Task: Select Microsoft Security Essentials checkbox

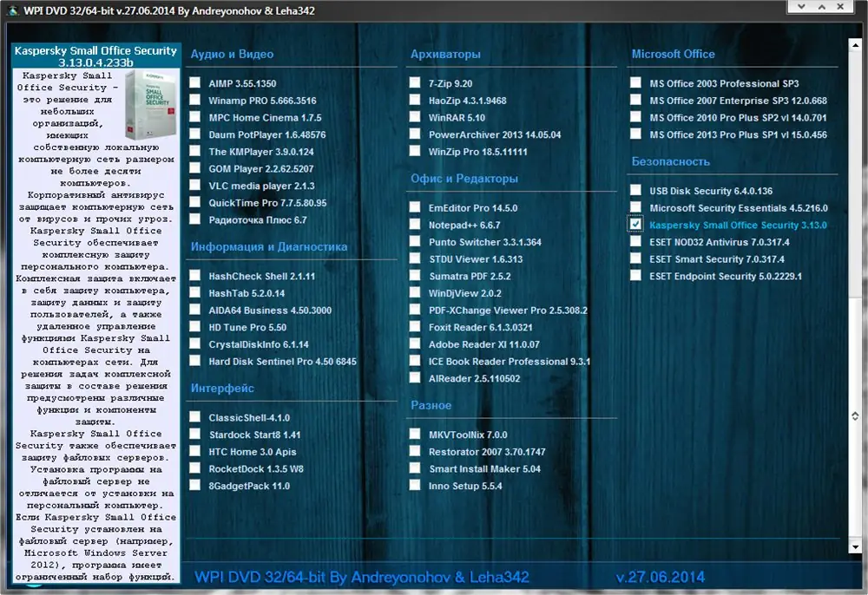Action: click(x=635, y=207)
